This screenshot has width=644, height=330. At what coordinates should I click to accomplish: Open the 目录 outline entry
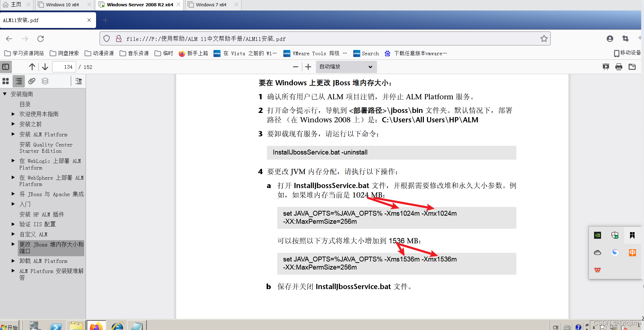click(25, 104)
